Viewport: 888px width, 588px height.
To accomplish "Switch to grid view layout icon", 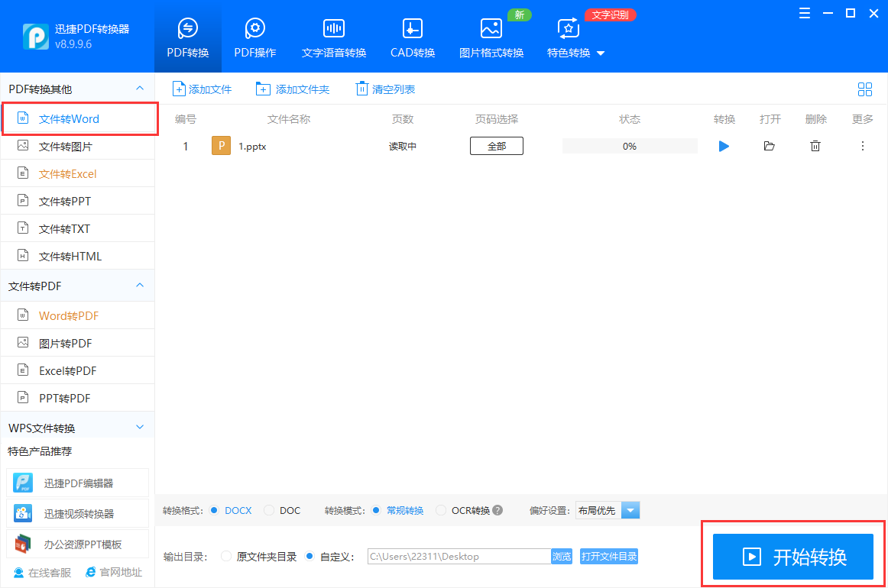I will click(865, 89).
